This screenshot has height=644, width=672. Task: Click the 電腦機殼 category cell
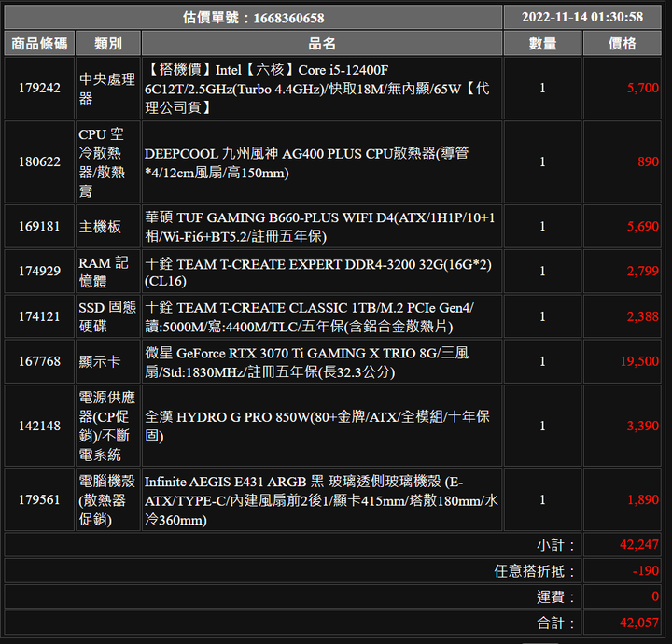click(x=107, y=500)
